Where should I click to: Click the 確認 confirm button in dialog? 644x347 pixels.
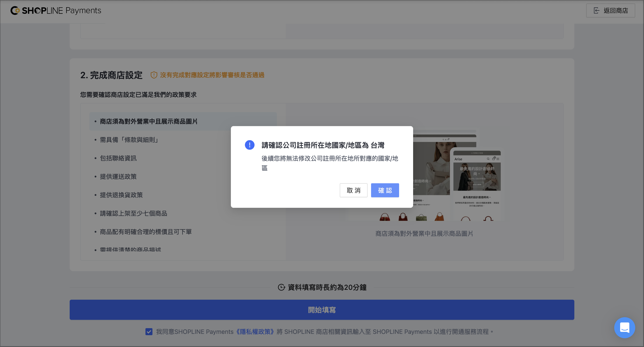tap(385, 190)
